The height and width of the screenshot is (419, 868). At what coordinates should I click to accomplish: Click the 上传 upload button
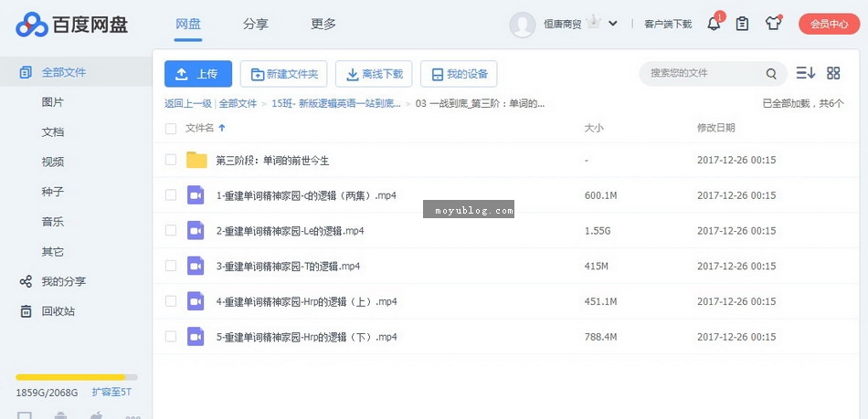(x=198, y=74)
